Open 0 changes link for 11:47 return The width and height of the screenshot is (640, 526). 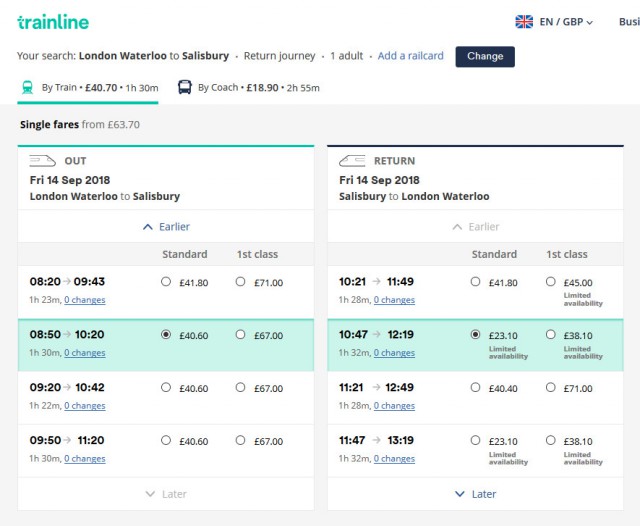394,459
